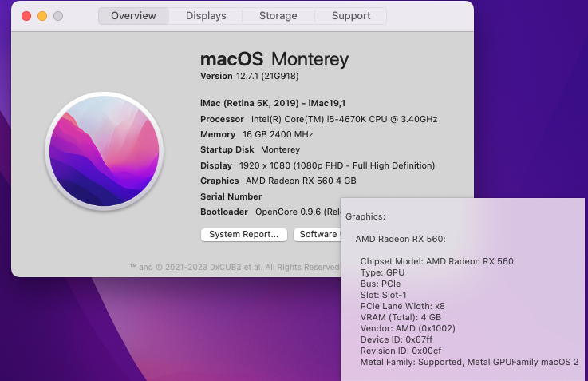The image size is (588, 381).
Task: Open the Support tab
Action: (351, 16)
